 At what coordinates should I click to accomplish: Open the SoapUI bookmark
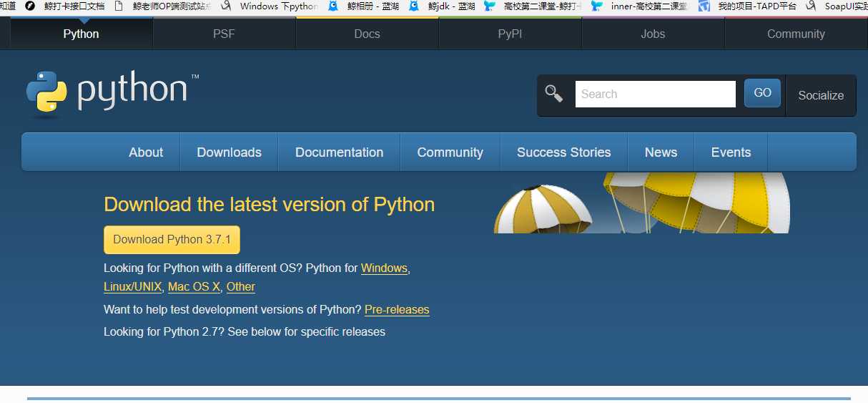pyautogui.click(x=837, y=6)
